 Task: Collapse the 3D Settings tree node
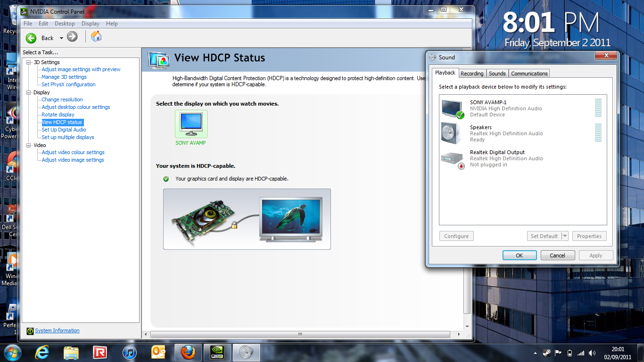(29, 62)
